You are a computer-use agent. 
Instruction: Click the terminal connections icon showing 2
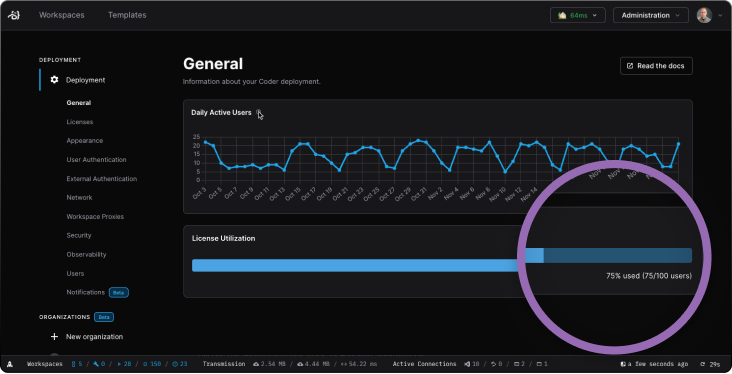pyautogui.click(x=516, y=364)
